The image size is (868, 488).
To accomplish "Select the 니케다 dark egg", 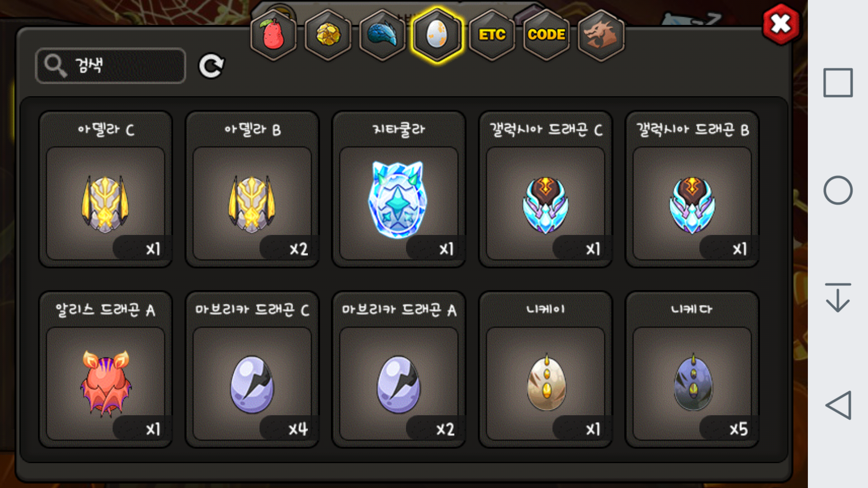I will tap(692, 370).
